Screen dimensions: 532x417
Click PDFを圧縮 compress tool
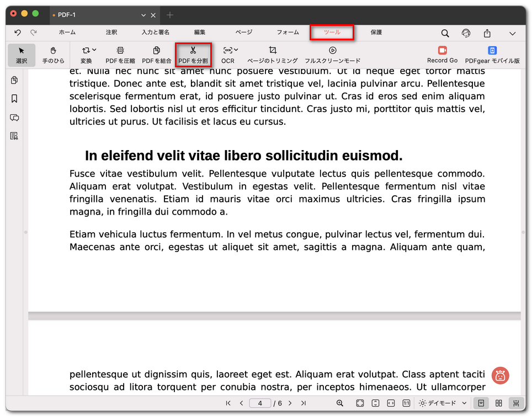[x=120, y=55]
